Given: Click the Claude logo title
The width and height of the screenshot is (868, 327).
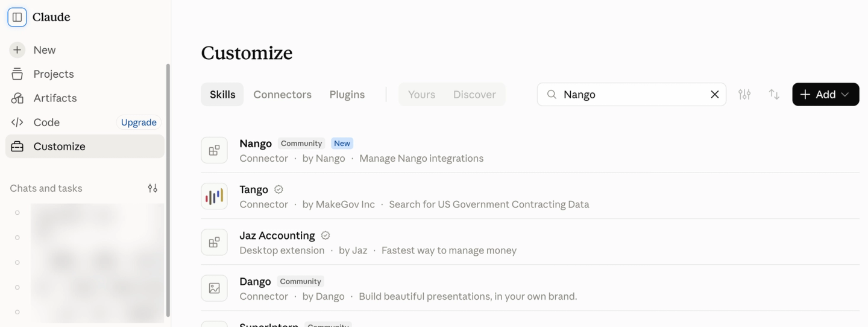Looking at the screenshot, I should pos(51,17).
